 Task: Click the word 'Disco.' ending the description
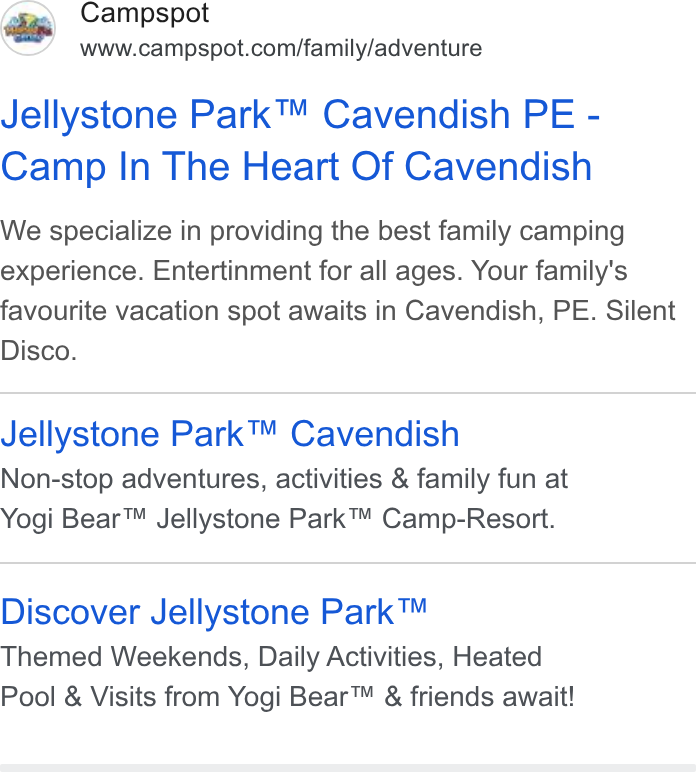tap(38, 351)
